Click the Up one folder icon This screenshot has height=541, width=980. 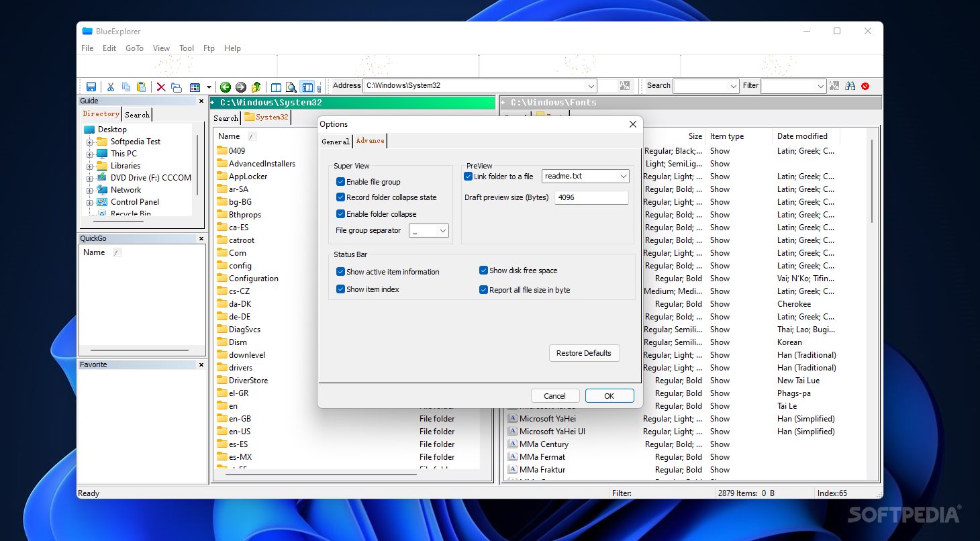tap(256, 87)
